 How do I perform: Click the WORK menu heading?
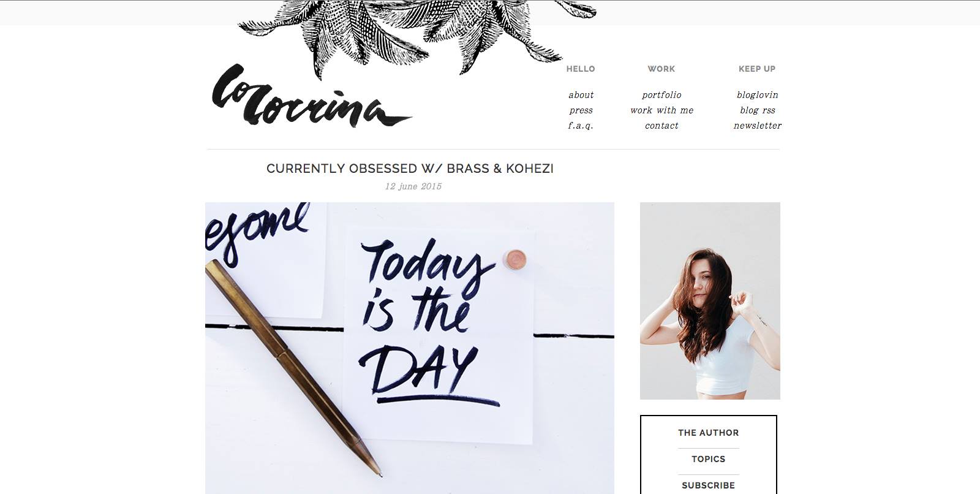pyautogui.click(x=661, y=69)
